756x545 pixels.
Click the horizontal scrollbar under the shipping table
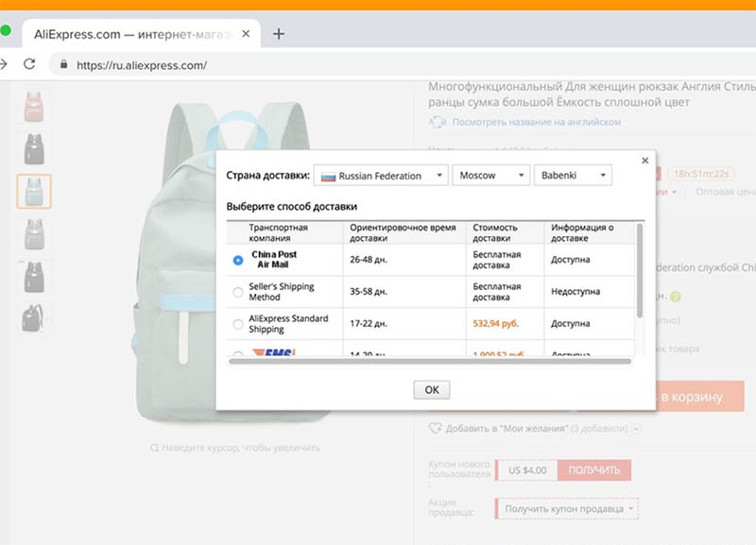coord(430,361)
